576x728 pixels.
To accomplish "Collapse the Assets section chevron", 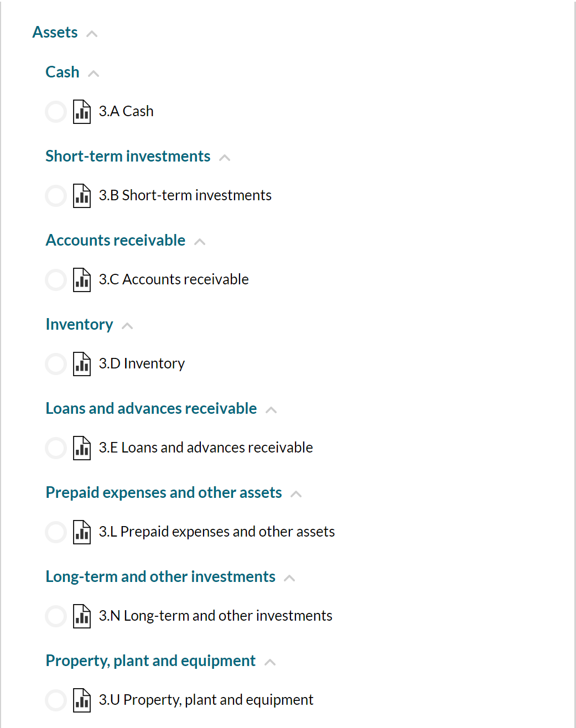I will tap(92, 34).
